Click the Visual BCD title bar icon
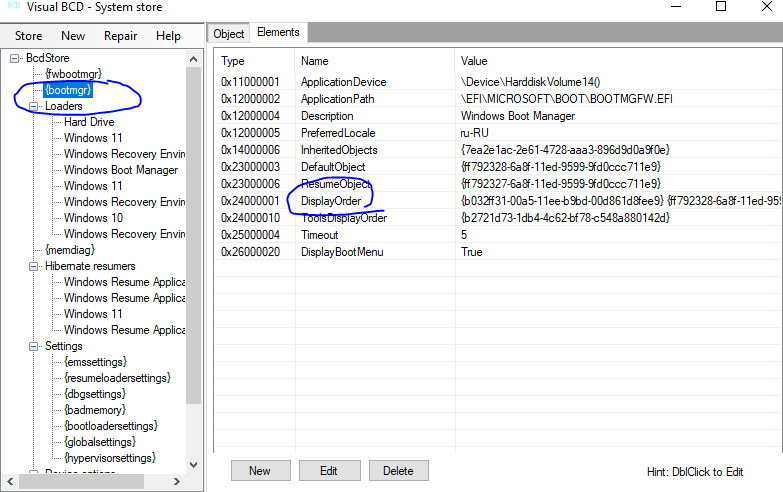The image size is (783, 492). pyautogui.click(x=13, y=6)
